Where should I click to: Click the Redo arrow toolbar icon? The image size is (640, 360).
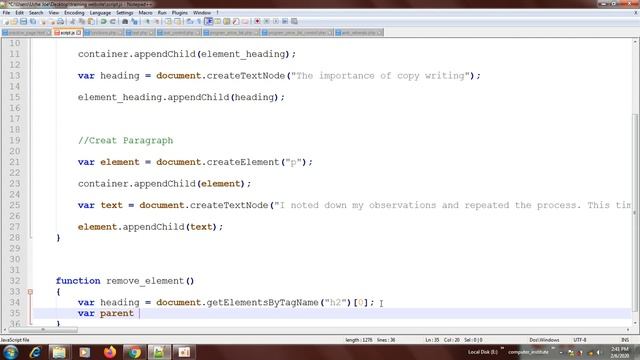pos(113,21)
